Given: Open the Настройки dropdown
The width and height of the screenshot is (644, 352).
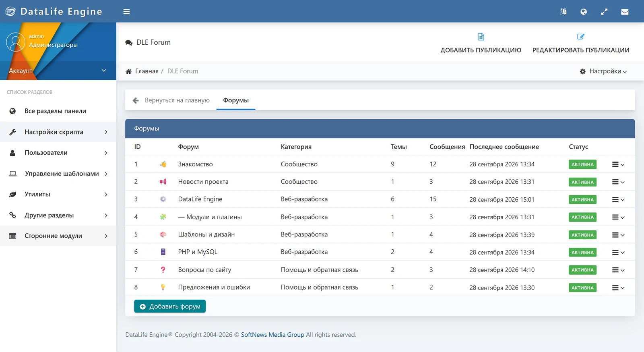Looking at the screenshot, I should click(603, 71).
